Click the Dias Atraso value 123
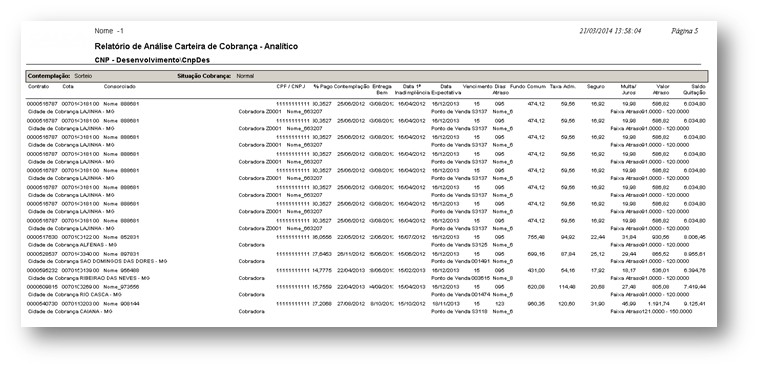759x369 pixels. 499,304
